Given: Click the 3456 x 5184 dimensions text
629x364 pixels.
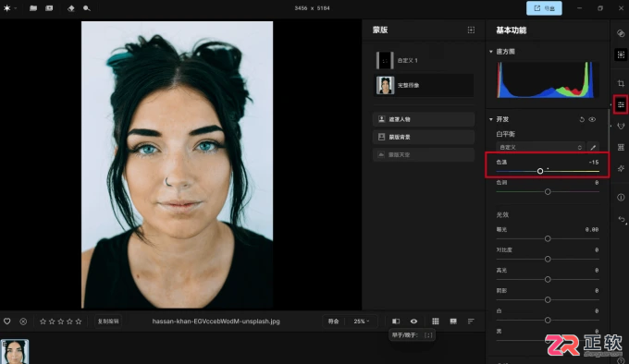Looking at the screenshot, I should pos(312,8).
